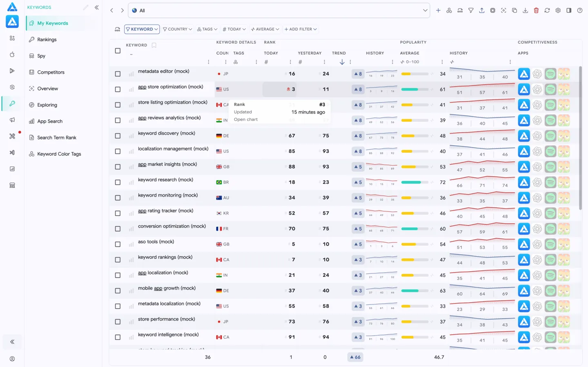Click the plus add keyword icon

coord(438,11)
